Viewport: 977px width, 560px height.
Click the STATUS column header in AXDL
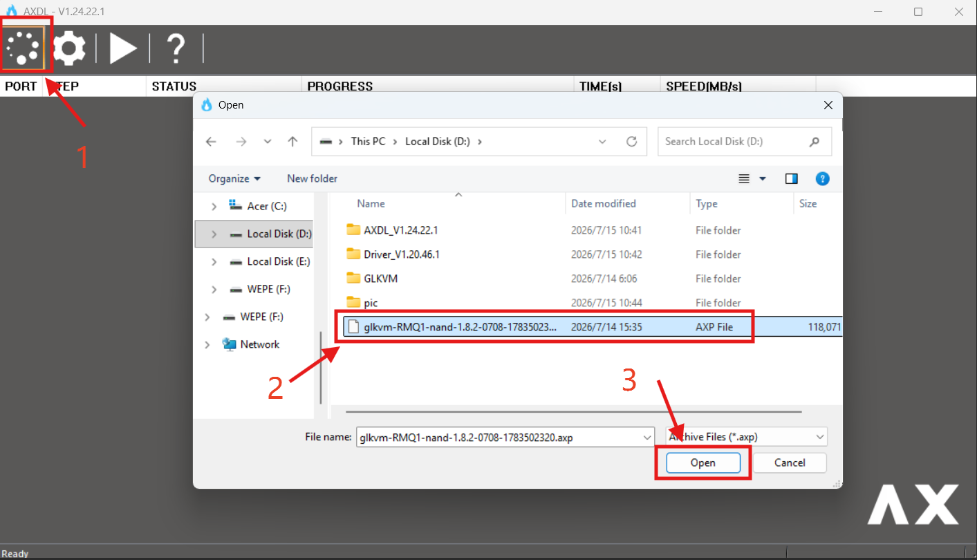pos(174,86)
